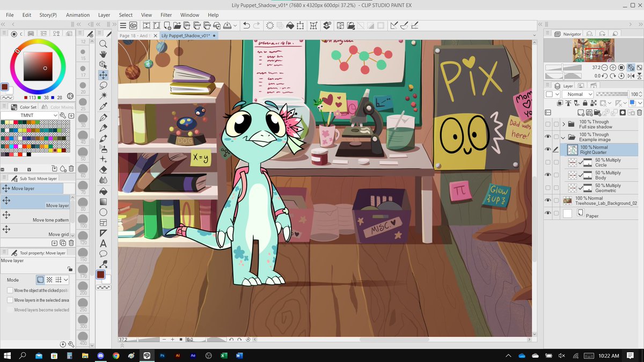Image resolution: width=644 pixels, height=362 pixels.
Task: Hide the Body multiply layer
Action: 548,175
